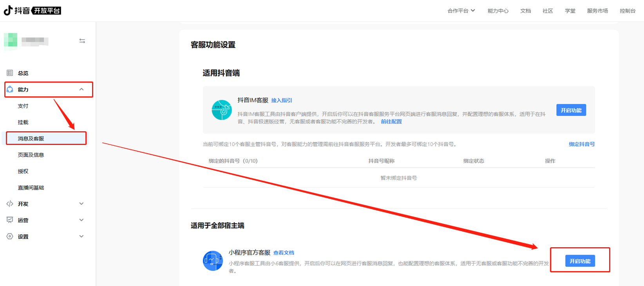Click the 抖音IM客服 title text
Image resolution: width=644 pixels, height=286 pixels.
[253, 100]
